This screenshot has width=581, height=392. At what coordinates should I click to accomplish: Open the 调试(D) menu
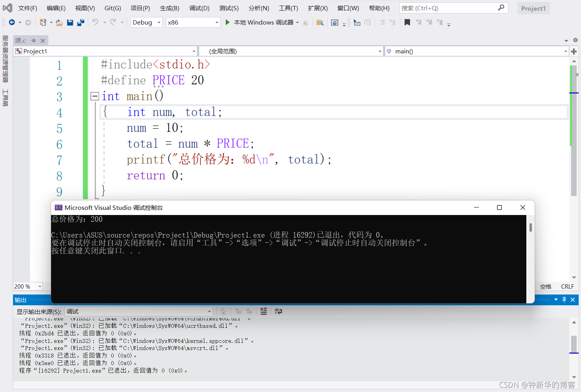point(199,8)
